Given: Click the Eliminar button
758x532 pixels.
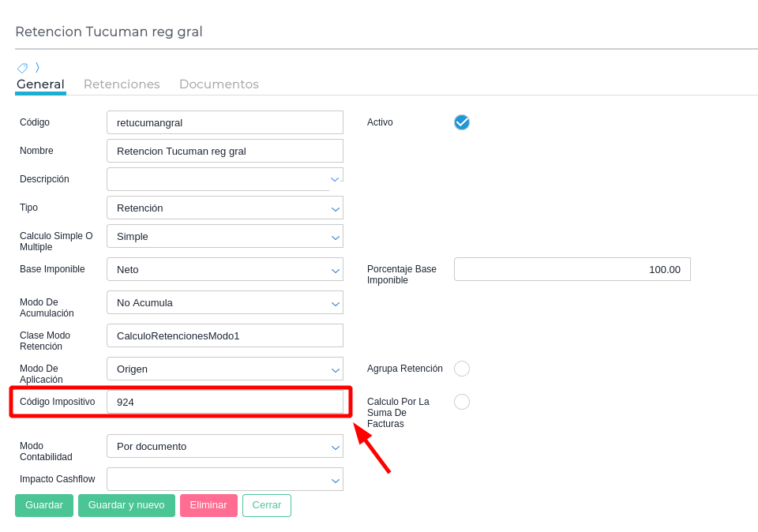Looking at the screenshot, I should [208, 505].
